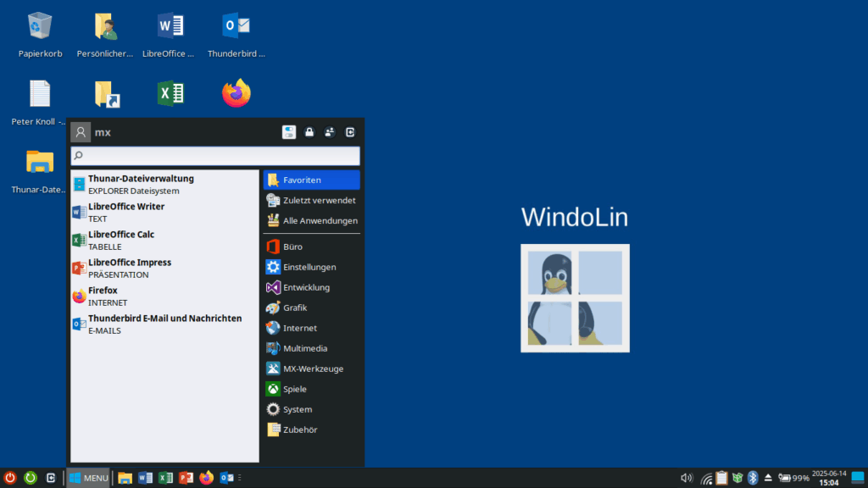Viewport: 868px width, 488px height.
Task: Click the mx username label
Action: click(x=103, y=132)
